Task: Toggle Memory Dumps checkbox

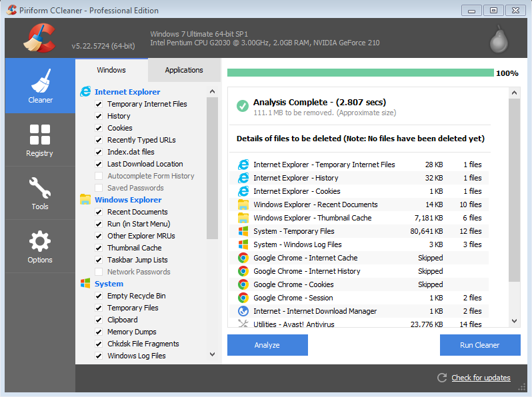Action: pyautogui.click(x=99, y=332)
